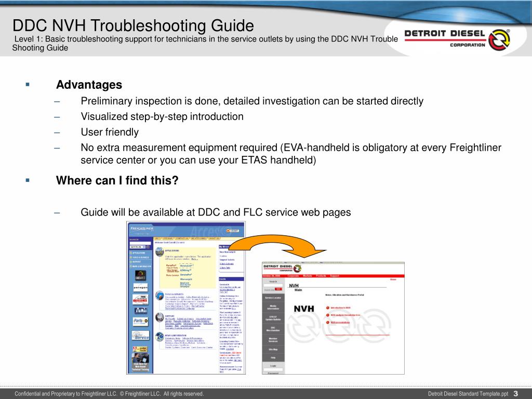Click the red Go button under the Search field
Viewport: 532px width, 399px height.
pyautogui.click(x=278, y=289)
